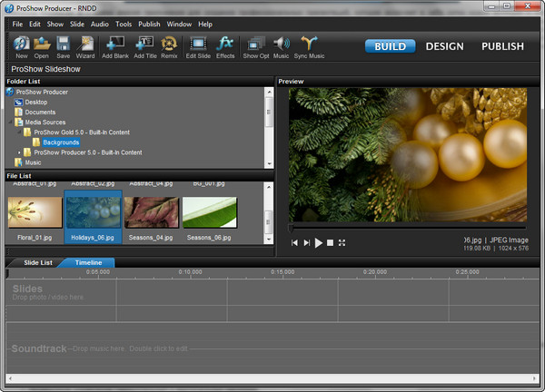This screenshot has height=392, width=545.
Task: Toggle full screen preview
Action: pos(342,243)
